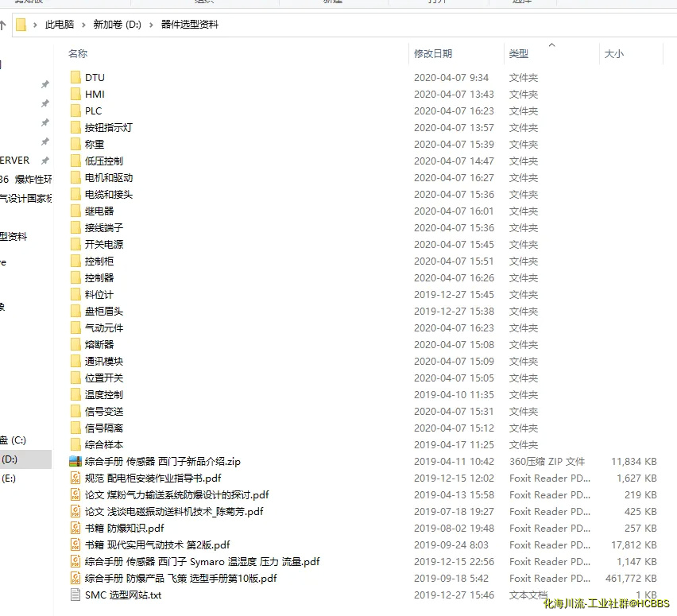The image size is (677, 616).
Task: Go to 此电脑 in the breadcrumb
Action: (x=60, y=25)
